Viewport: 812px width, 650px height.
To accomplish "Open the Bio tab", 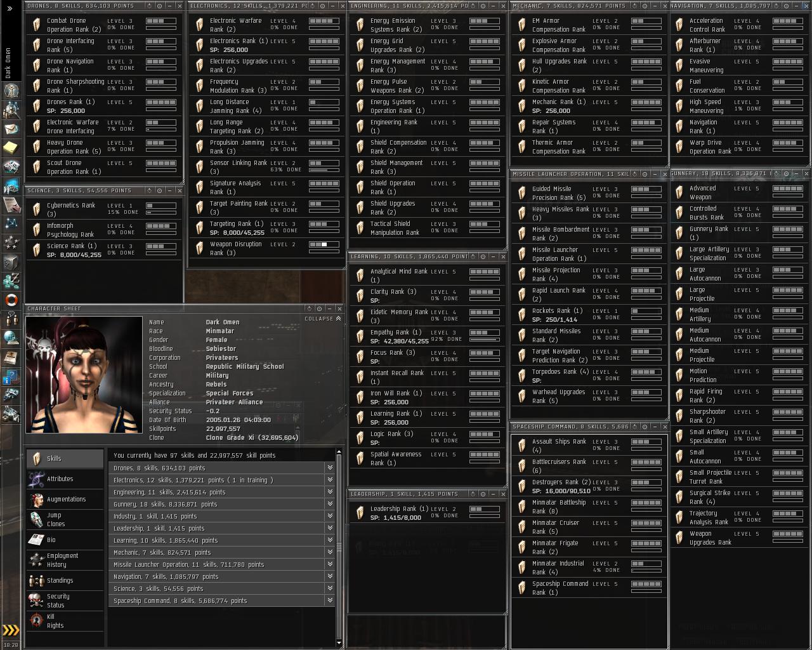I will pos(65,540).
